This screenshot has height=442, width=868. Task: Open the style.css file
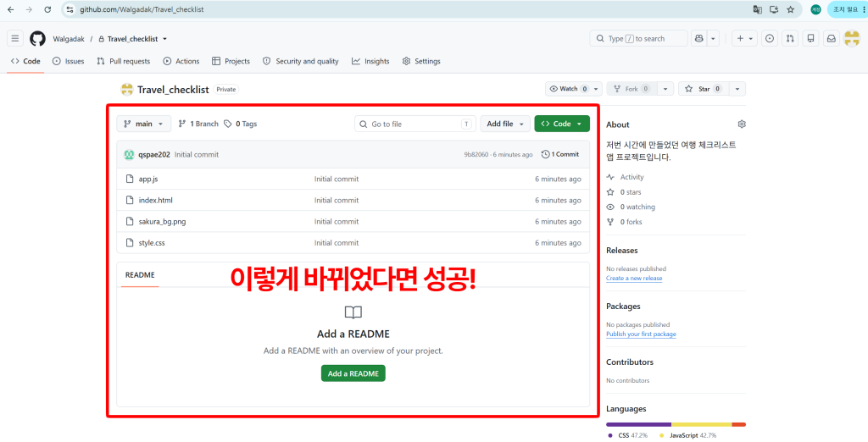coord(152,243)
